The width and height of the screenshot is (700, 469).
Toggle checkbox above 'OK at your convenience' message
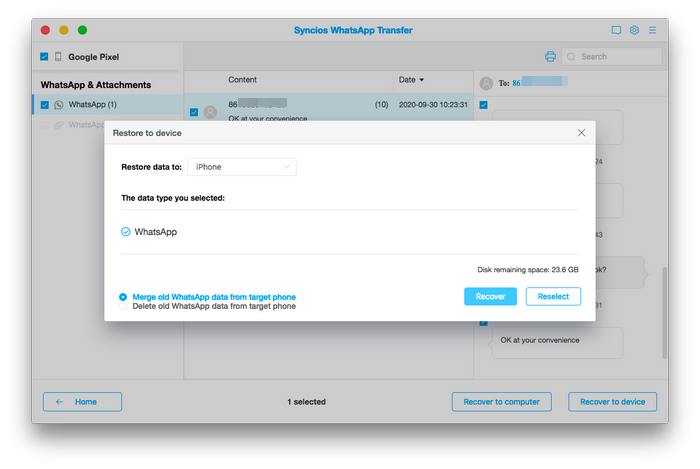(483, 323)
